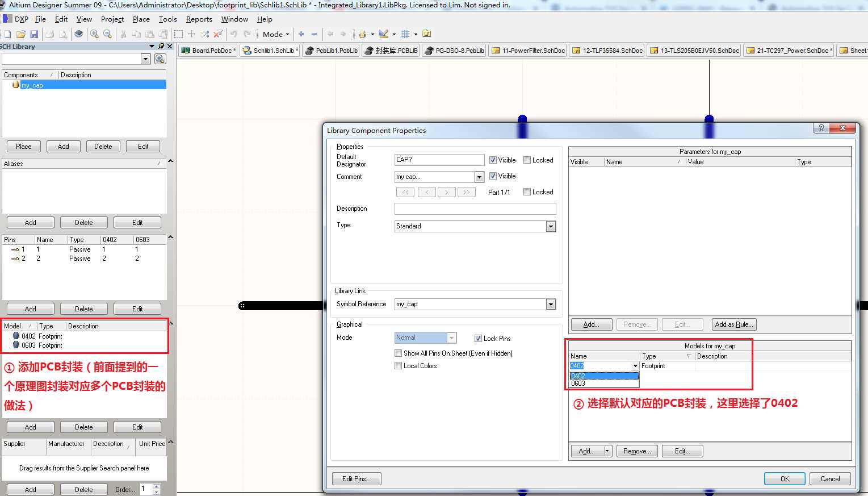Activate the move selection cross tool
This screenshot has height=496, width=868.
point(191,34)
